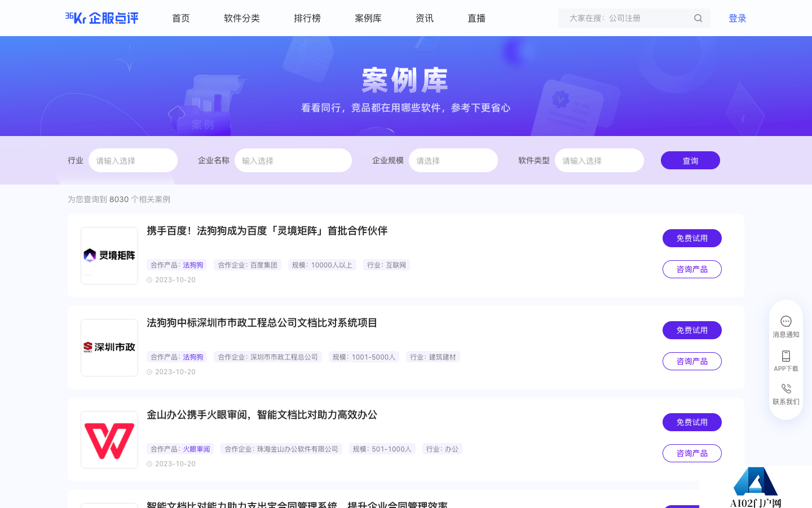Open 软件分类 menu item
Image resolution: width=812 pixels, height=508 pixels.
(242, 18)
